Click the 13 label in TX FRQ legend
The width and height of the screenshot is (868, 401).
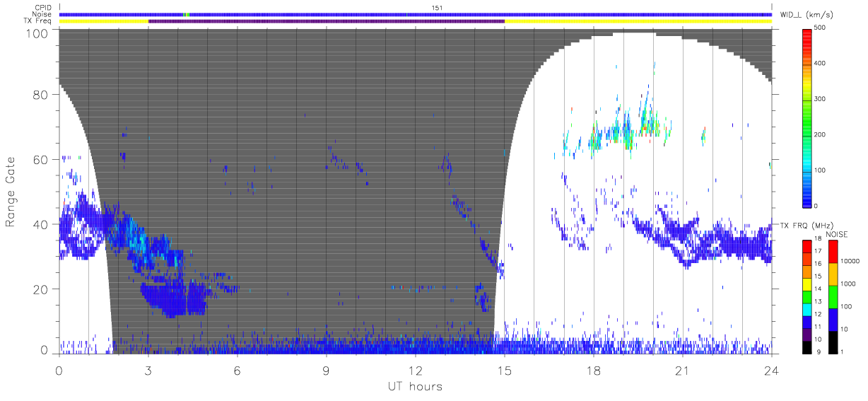point(818,303)
